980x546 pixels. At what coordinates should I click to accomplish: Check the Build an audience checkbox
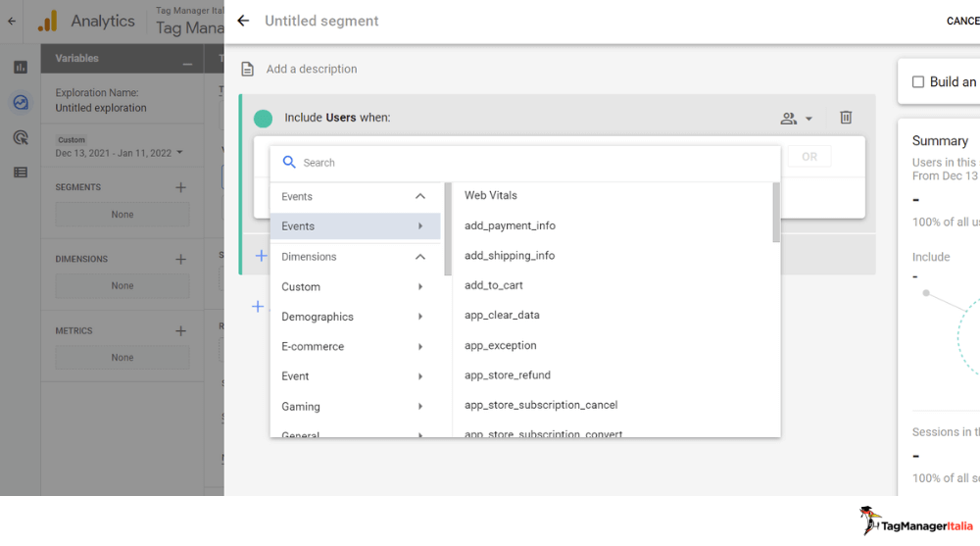tap(918, 82)
